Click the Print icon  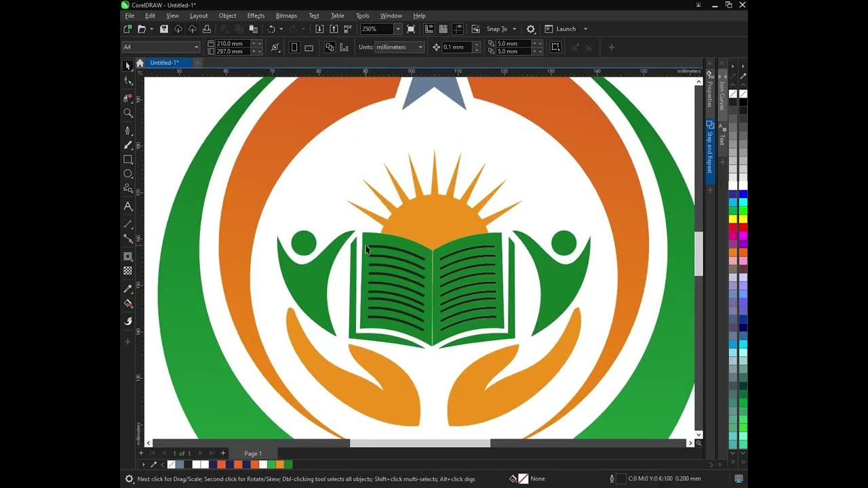tap(207, 29)
